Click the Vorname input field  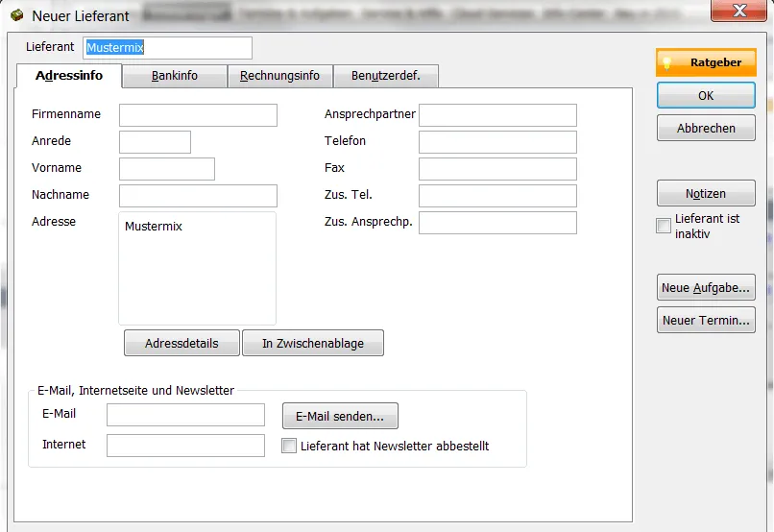[167, 169]
